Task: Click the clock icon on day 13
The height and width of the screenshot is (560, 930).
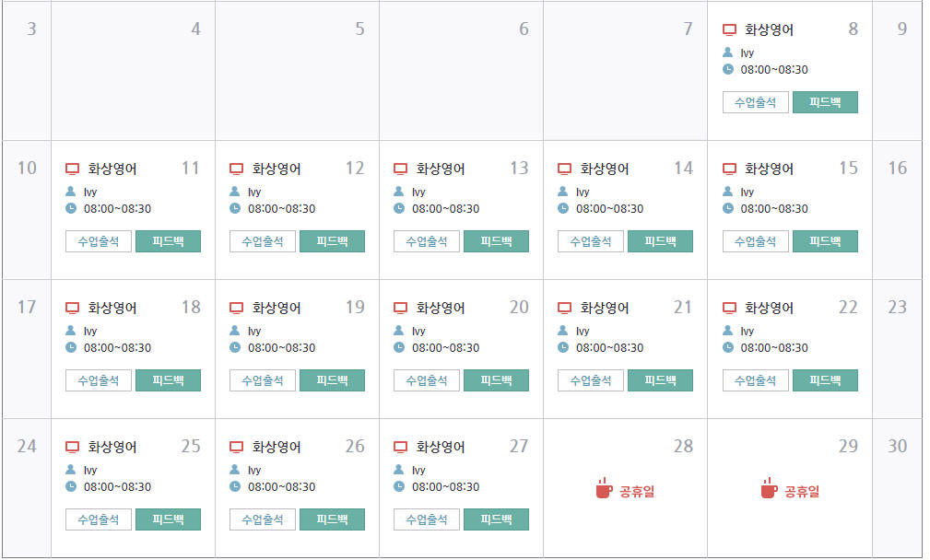Action: tap(399, 208)
